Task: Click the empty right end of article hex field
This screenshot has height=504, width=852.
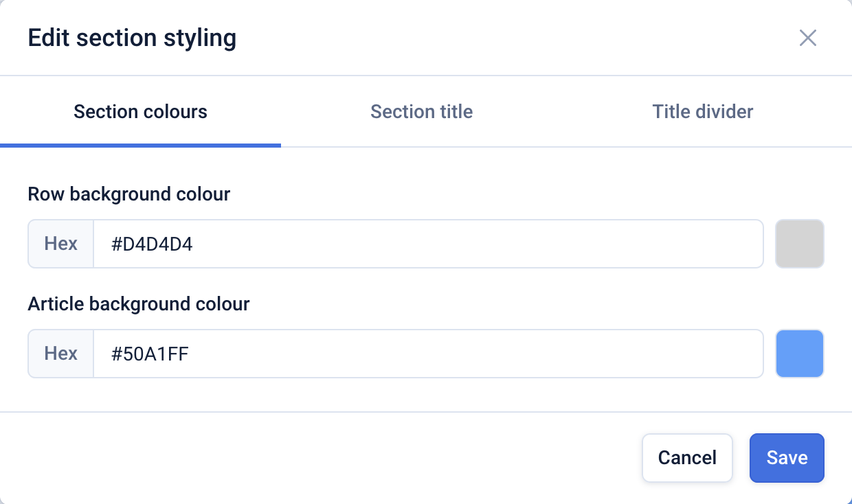Action: 721,354
